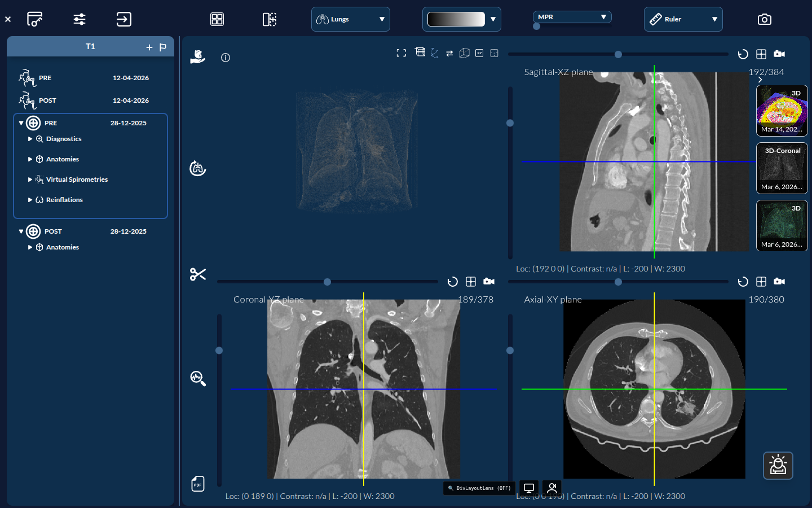The image size is (812, 508).
Task: Expand Anatomies under PRE 28-12-2025
Action: click(30, 159)
